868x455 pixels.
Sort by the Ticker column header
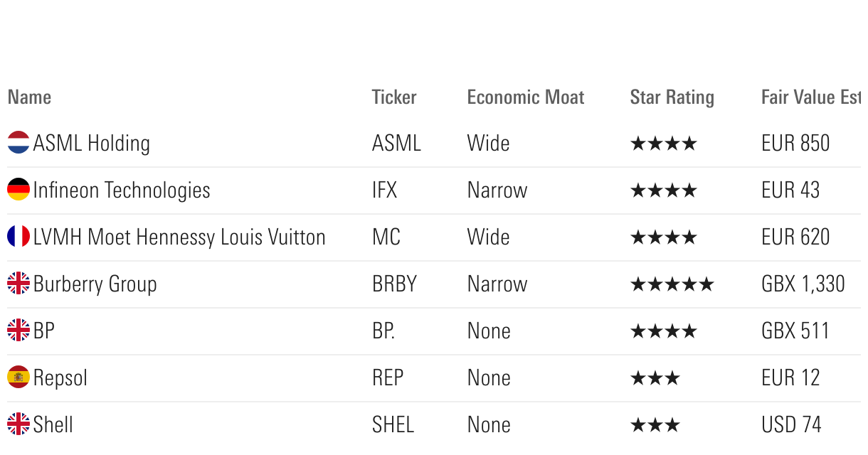[x=394, y=97]
